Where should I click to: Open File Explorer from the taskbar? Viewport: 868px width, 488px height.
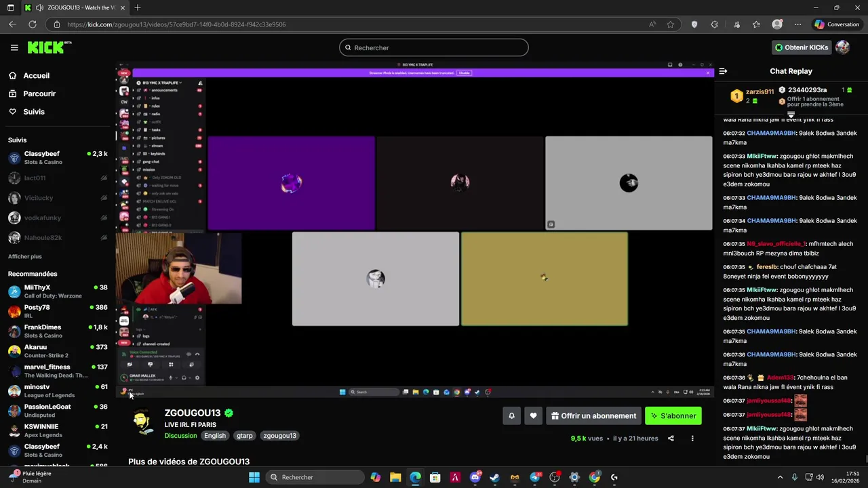point(395,477)
